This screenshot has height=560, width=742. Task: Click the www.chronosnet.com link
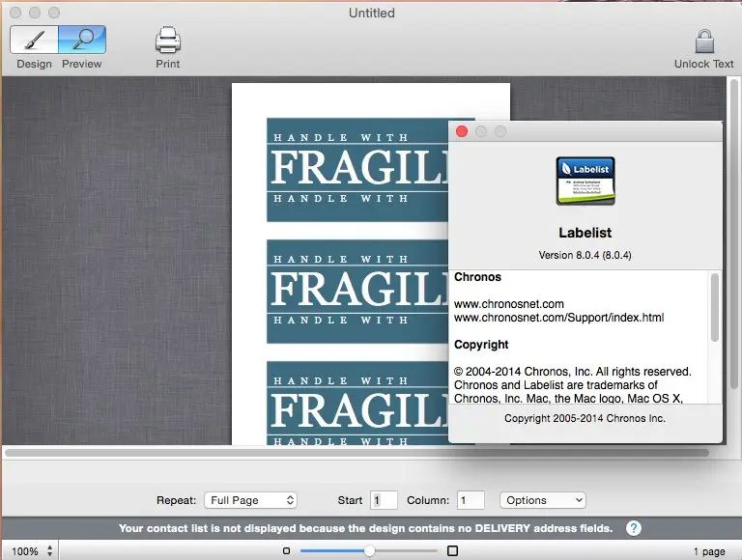[x=509, y=303]
